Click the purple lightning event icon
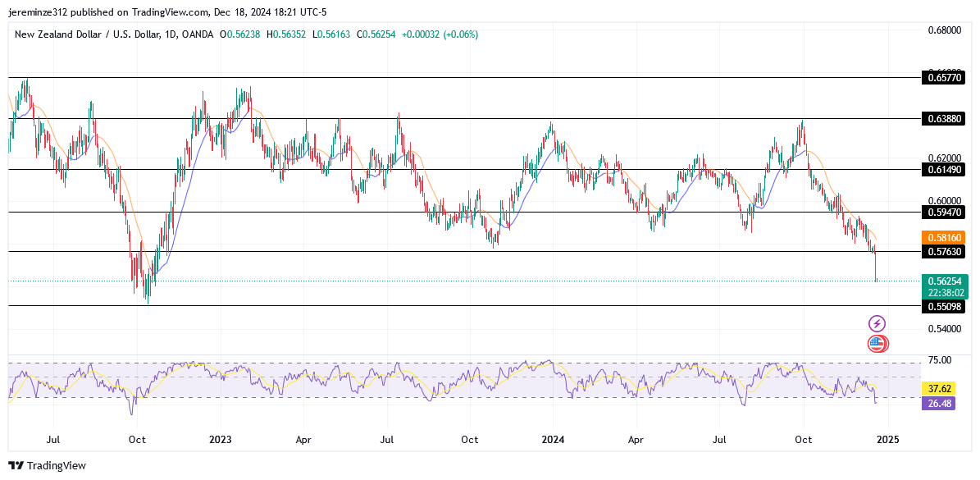This screenshot has width=980, height=480. tap(877, 324)
